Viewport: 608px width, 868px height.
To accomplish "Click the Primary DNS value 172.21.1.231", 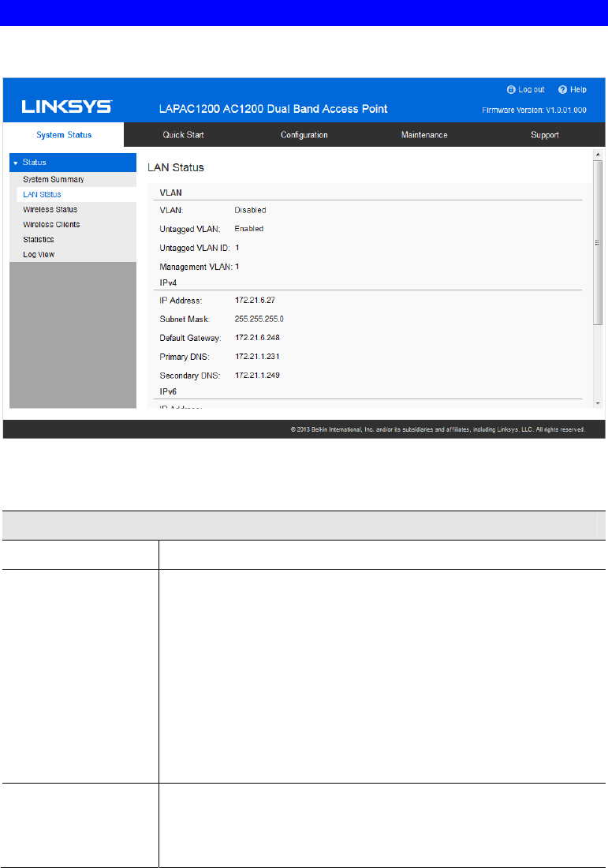I will (257, 357).
